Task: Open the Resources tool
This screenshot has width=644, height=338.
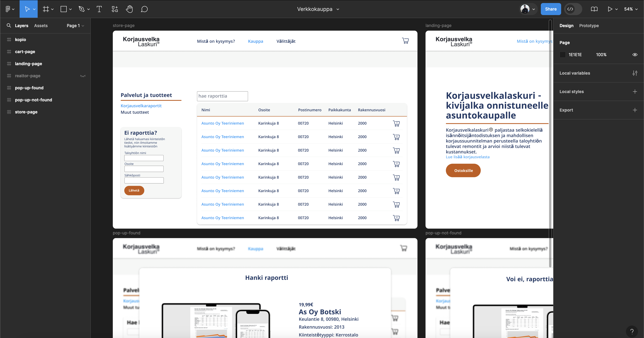Action: point(114,9)
